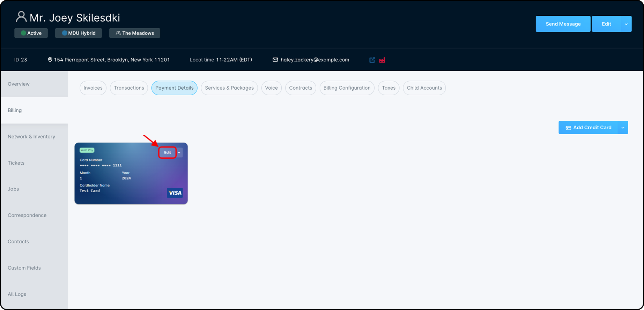Open the Child Accounts tab

tap(424, 88)
